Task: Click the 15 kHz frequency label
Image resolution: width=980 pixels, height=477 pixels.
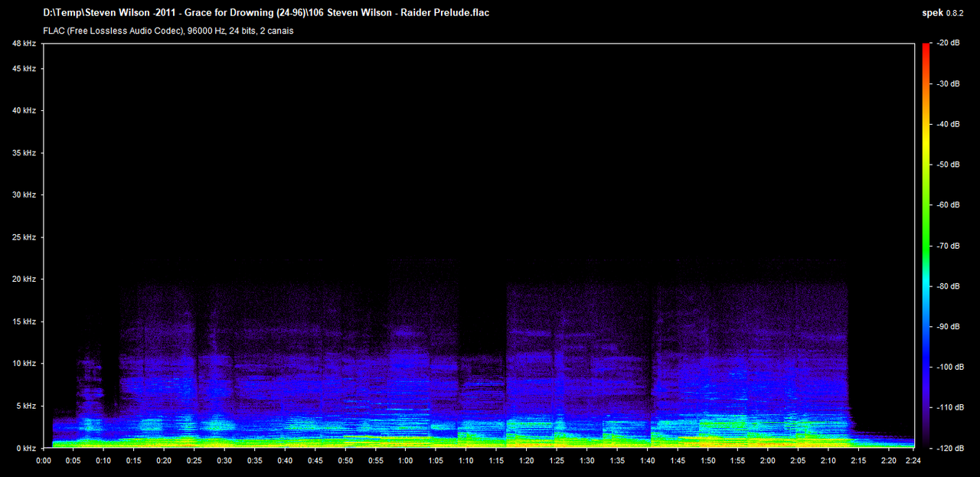Action: [x=24, y=322]
